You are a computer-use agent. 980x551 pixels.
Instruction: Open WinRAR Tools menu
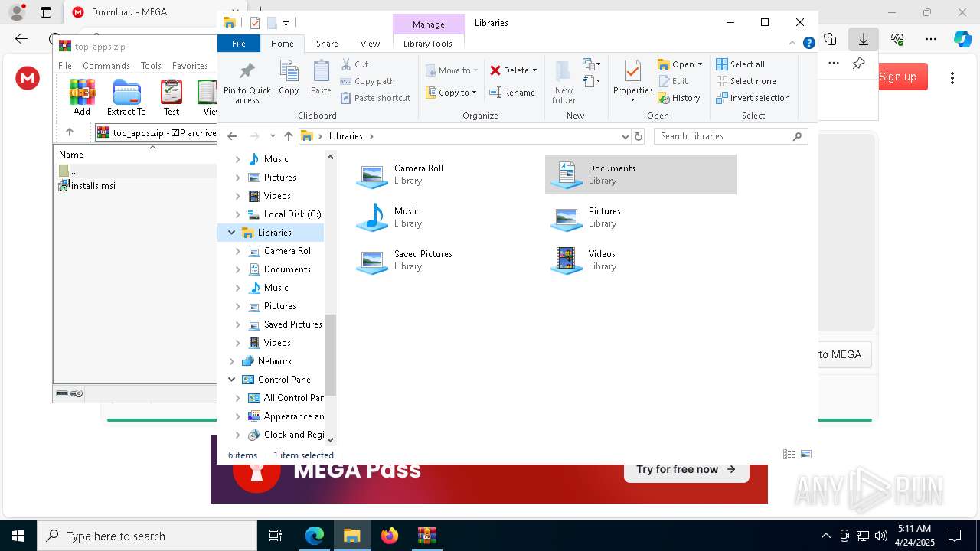(x=151, y=66)
